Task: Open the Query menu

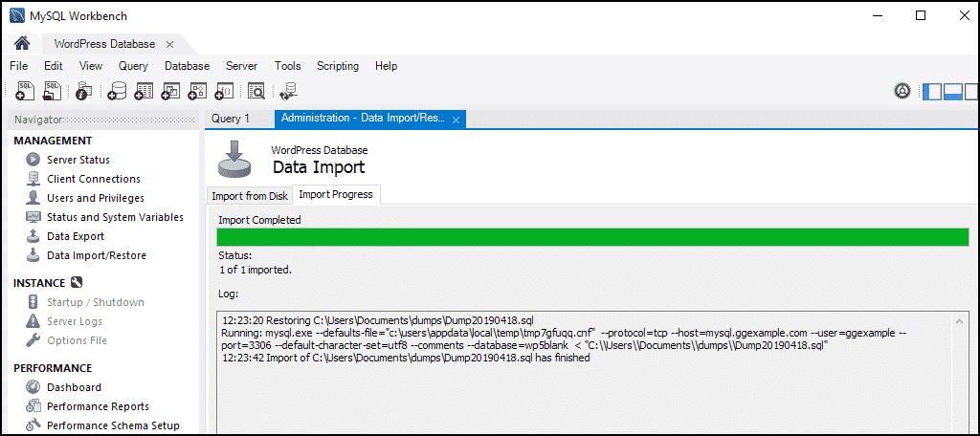Action: [x=133, y=66]
